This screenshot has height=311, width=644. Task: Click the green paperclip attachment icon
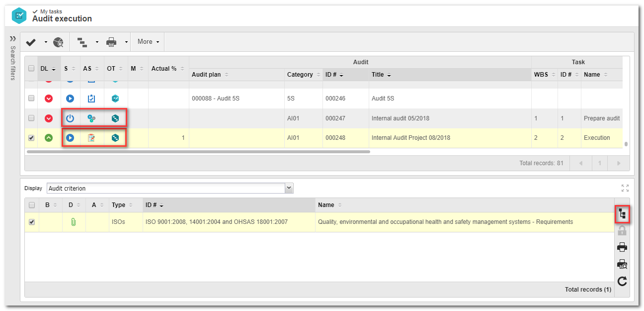(73, 222)
